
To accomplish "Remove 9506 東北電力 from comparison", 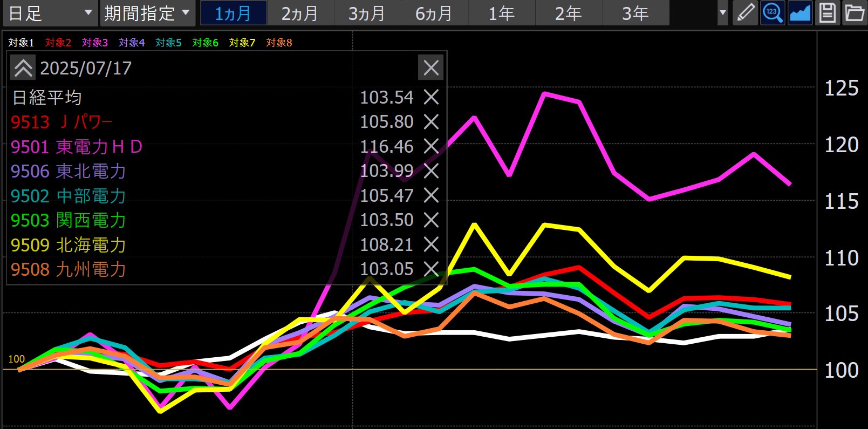I will 430,171.
